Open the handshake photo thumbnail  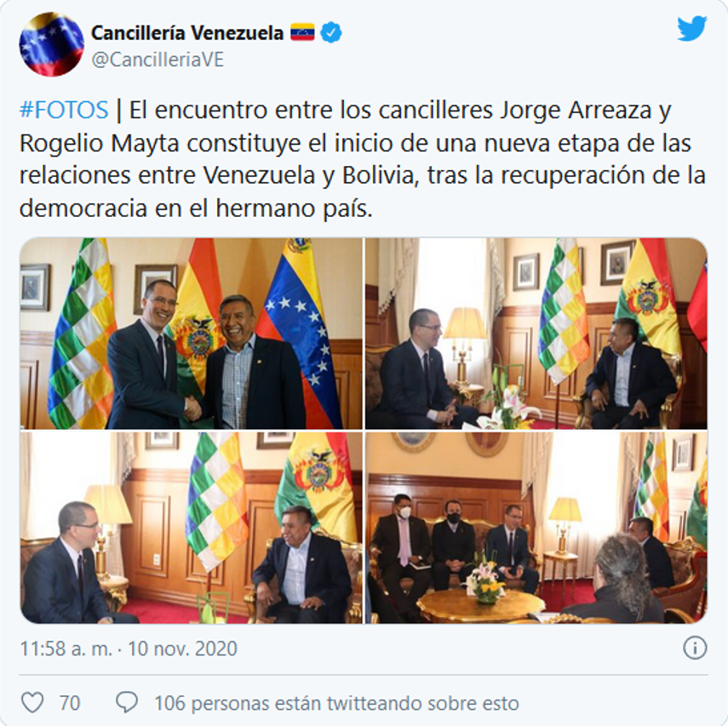(191, 334)
